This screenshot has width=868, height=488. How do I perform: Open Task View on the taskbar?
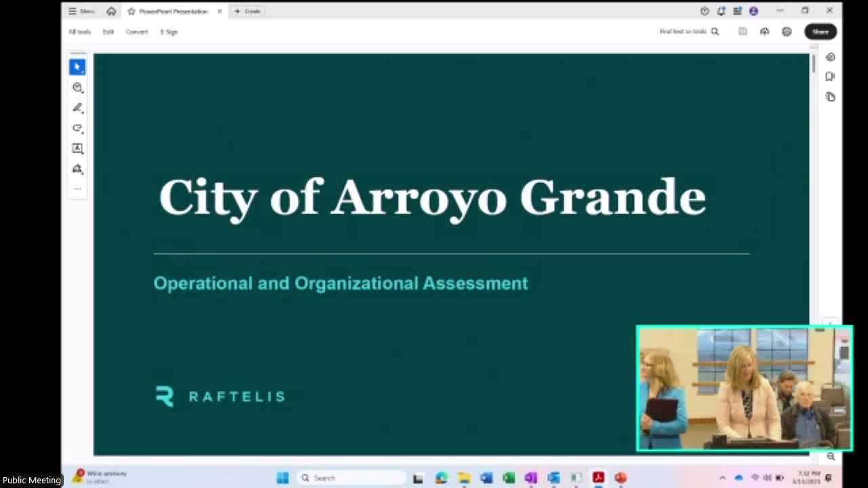click(x=418, y=478)
